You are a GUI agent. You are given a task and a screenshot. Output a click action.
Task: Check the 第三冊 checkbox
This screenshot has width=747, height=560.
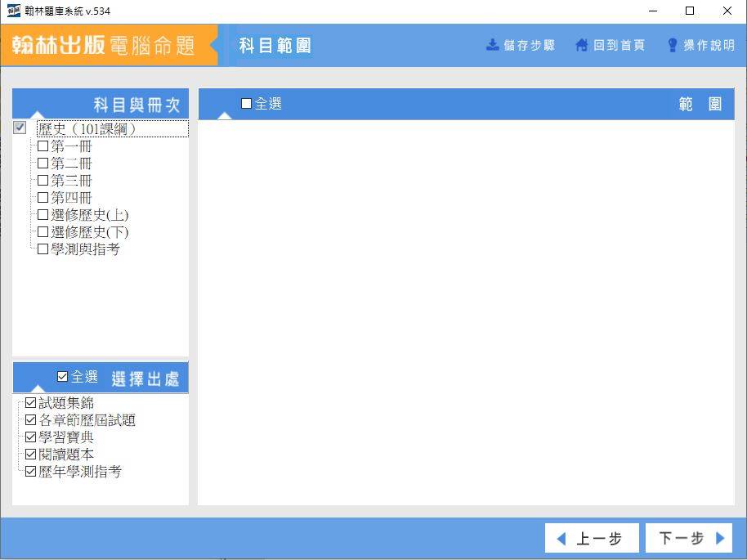pos(42,180)
